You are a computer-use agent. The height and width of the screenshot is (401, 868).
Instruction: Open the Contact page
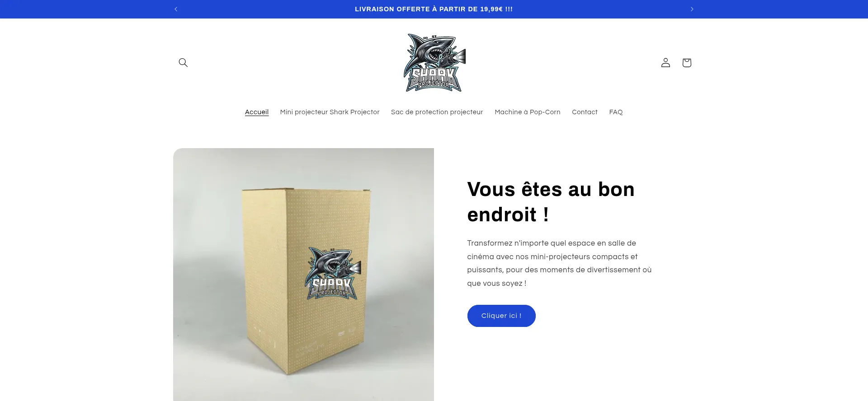pyautogui.click(x=585, y=112)
